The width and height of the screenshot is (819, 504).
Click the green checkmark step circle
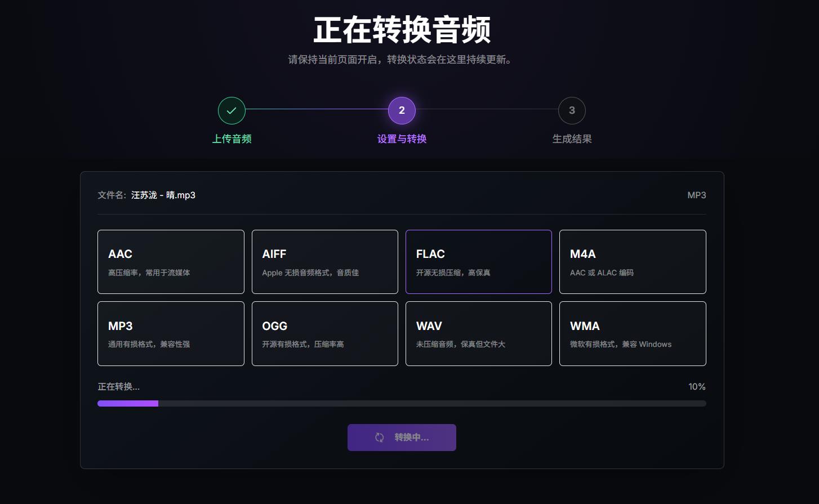232,111
